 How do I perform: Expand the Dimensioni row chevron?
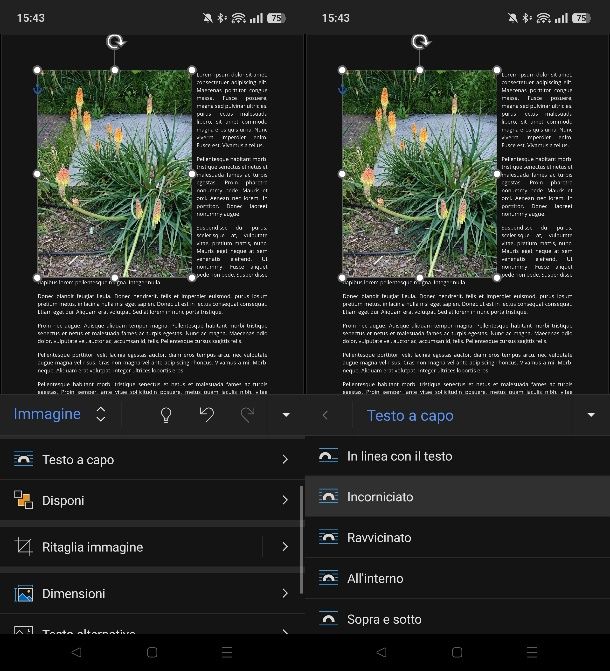point(285,594)
